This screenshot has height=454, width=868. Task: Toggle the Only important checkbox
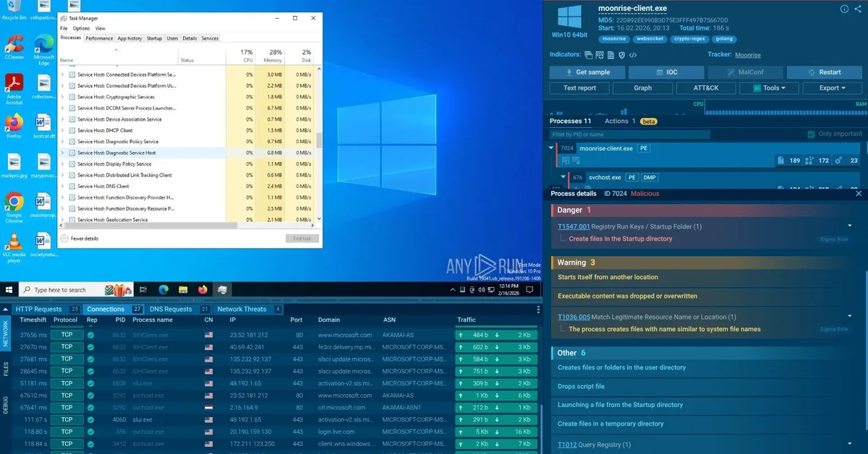[810, 134]
